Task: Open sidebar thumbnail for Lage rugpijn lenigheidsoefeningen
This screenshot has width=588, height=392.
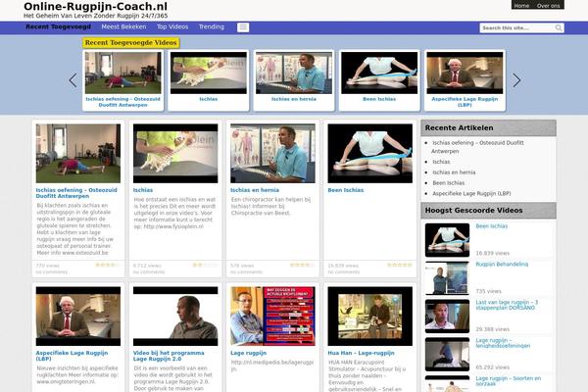Action: coord(447,354)
